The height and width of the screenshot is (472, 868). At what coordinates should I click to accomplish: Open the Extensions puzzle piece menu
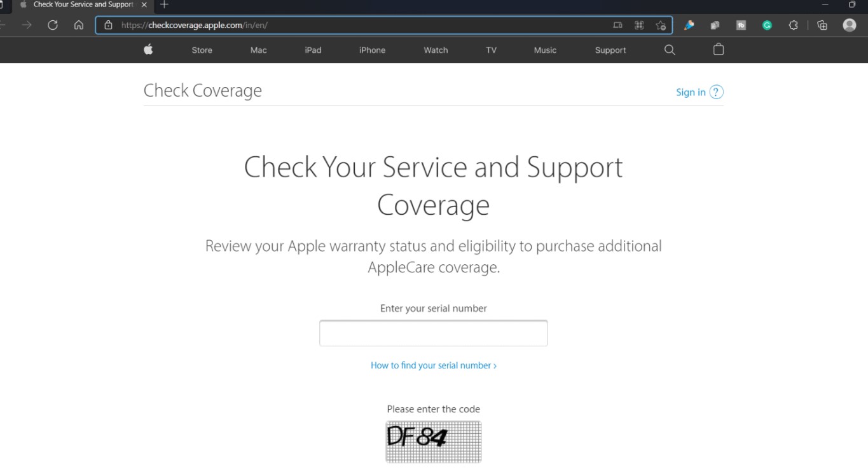coord(793,25)
